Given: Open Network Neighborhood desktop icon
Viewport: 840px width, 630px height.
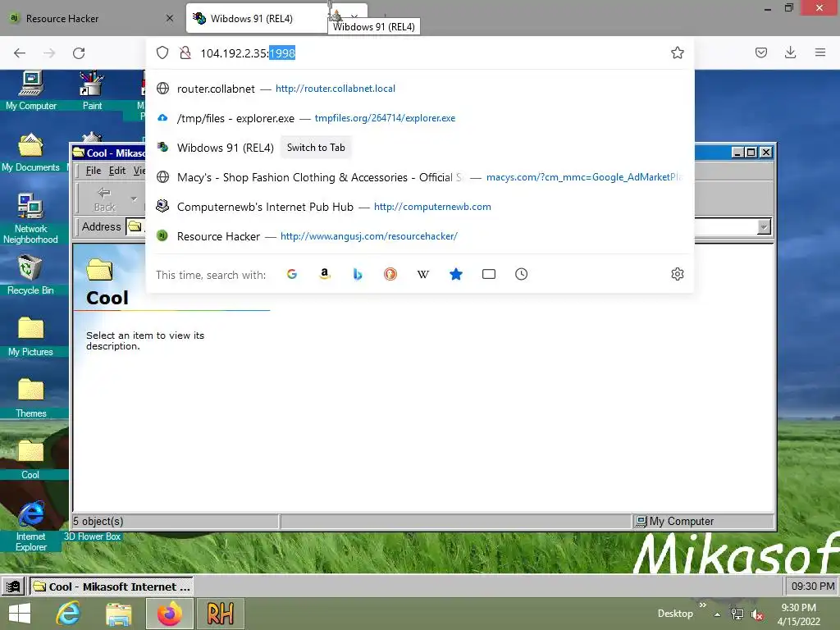Looking at the screenshot, I should click(x=30, y=218).
